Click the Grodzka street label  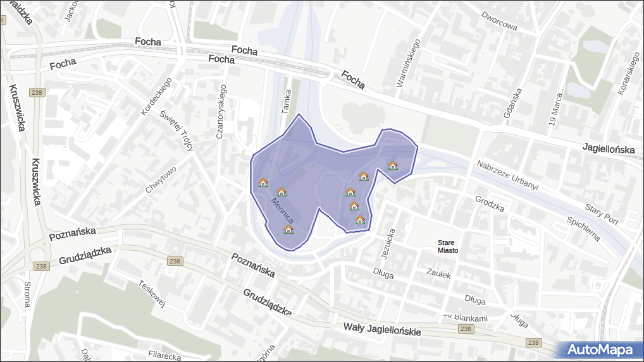pyautogui.click(x=489, y=203)
